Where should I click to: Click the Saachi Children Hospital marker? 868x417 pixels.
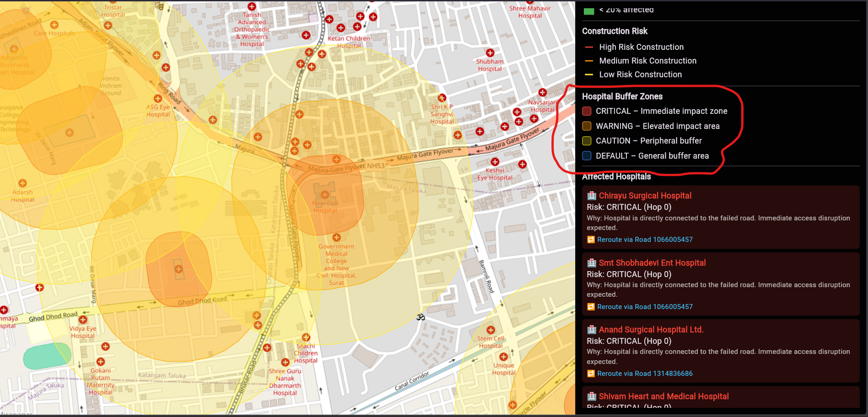click(x=306, y=338)
